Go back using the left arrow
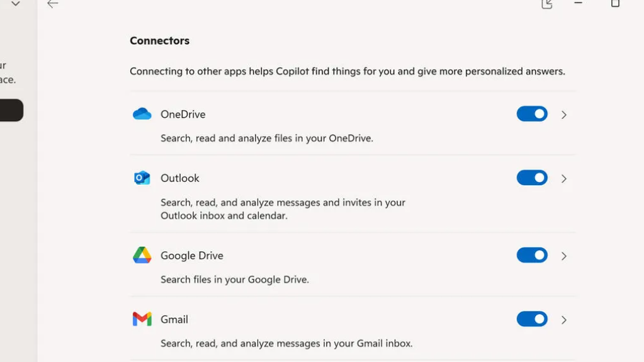This screenshot has width=644, height=362. [53, 4]
